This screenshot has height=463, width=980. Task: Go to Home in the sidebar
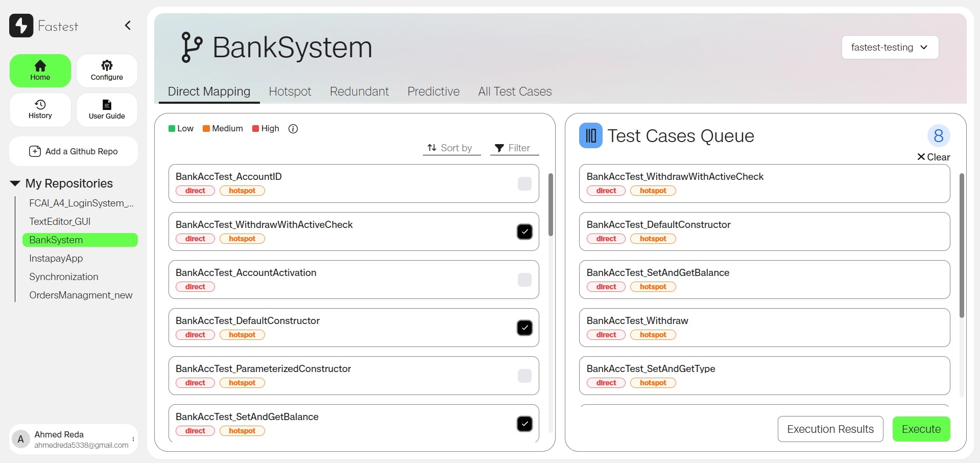coord(40,71)
